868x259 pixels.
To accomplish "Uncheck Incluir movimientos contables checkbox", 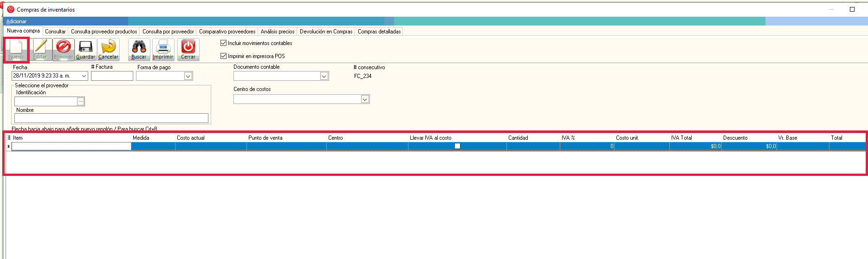I will (224, 43).
